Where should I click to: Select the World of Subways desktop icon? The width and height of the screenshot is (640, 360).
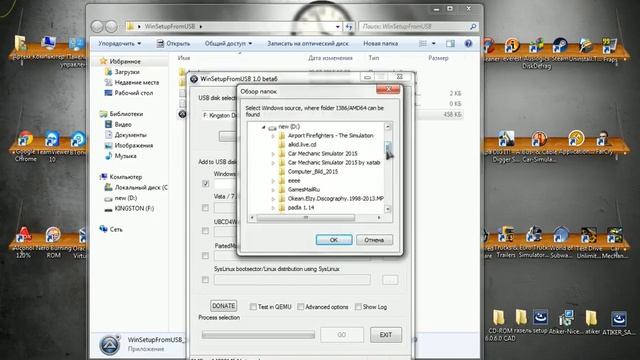tap(561, 242)
